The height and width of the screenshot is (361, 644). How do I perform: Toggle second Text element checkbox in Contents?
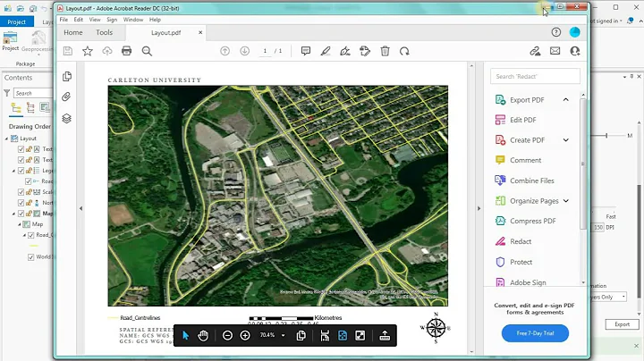point(21,160)
